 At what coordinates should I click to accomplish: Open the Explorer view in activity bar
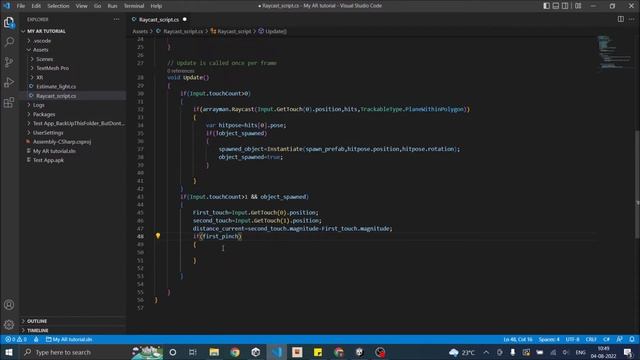pyautogui.click(x=9, y=22)
